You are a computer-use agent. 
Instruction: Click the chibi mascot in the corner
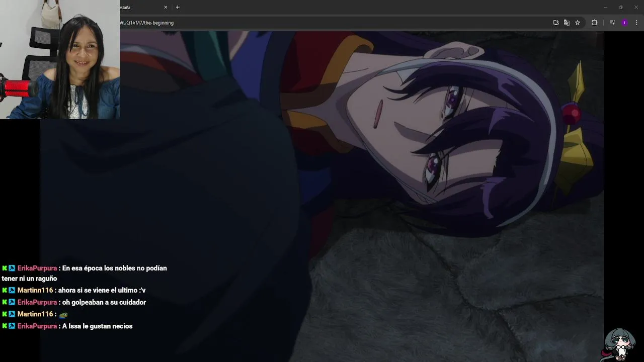pyautogui.click(x=619, y=344)
